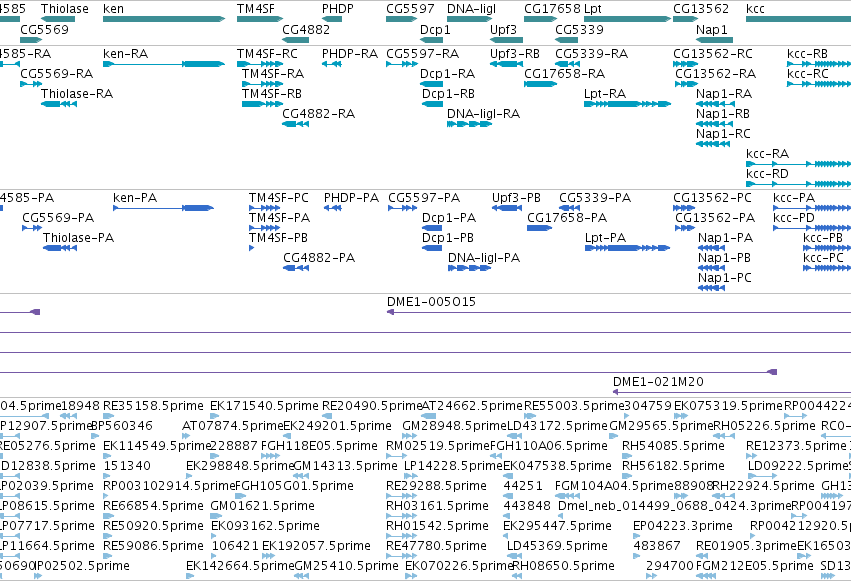
Task: Click EST EK192057.5prime
Action: [316, 546]
